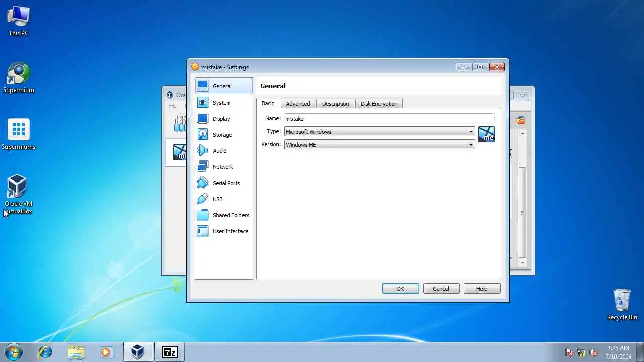Open the User Interface settings category
The width and height of the screenshot is (644, 362).
(224, 231)
